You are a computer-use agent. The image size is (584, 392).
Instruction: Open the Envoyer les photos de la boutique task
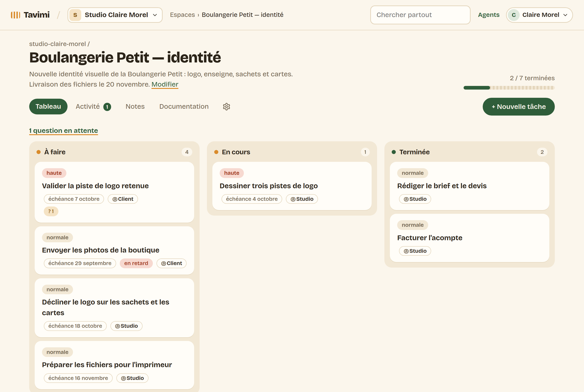tap(114, 250)
